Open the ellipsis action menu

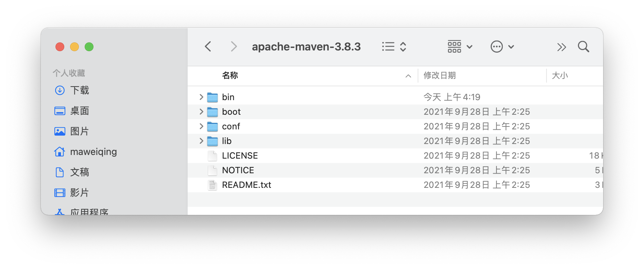tap(502, 47)
